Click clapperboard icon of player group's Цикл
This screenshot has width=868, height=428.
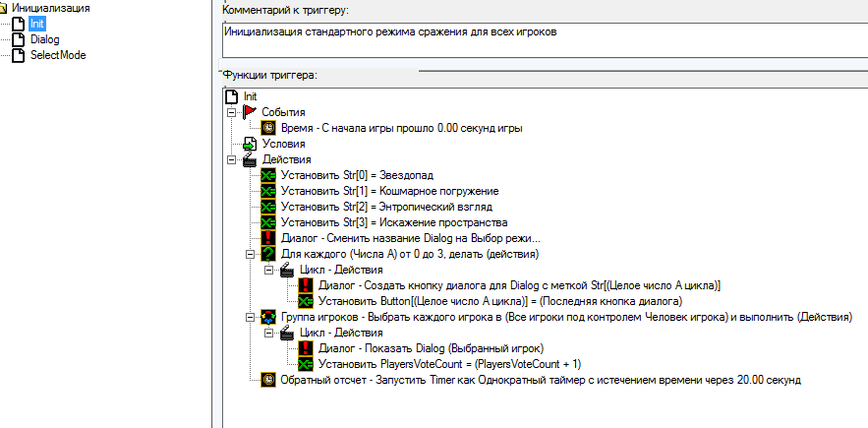[287, 333]
